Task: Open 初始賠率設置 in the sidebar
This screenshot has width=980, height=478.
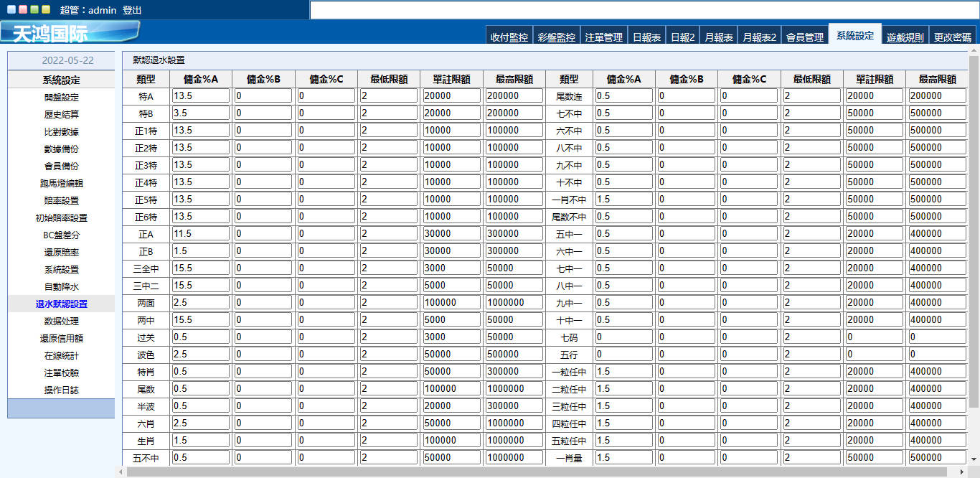Action: click(x=61, y=218)
